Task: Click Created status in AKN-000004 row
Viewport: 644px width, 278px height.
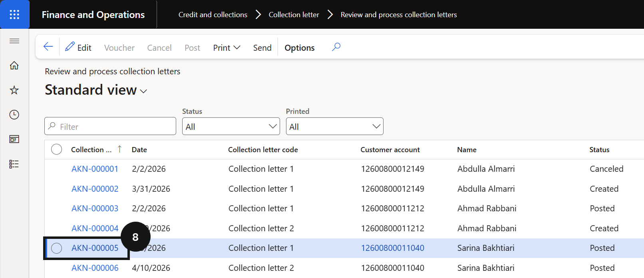Action: pyautogui.click(x=604, y=228)
